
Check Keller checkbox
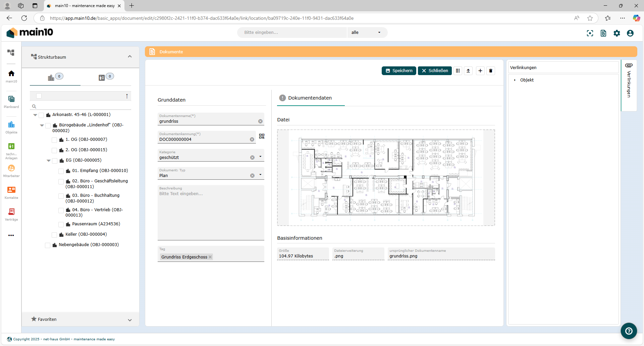point(54,235)
